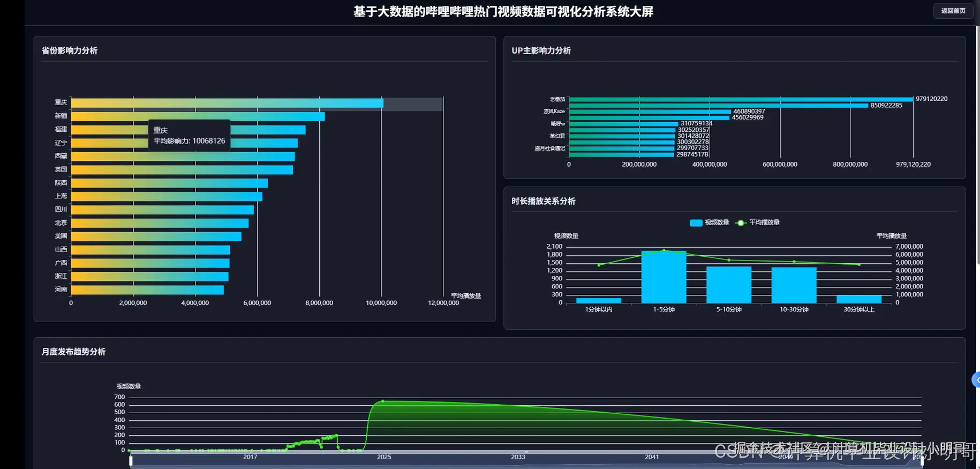Select the 盗月社食遇记 bar valued 299707733
Screen dimensions: 980x469
pyautogui.click(x=622, y=148)
